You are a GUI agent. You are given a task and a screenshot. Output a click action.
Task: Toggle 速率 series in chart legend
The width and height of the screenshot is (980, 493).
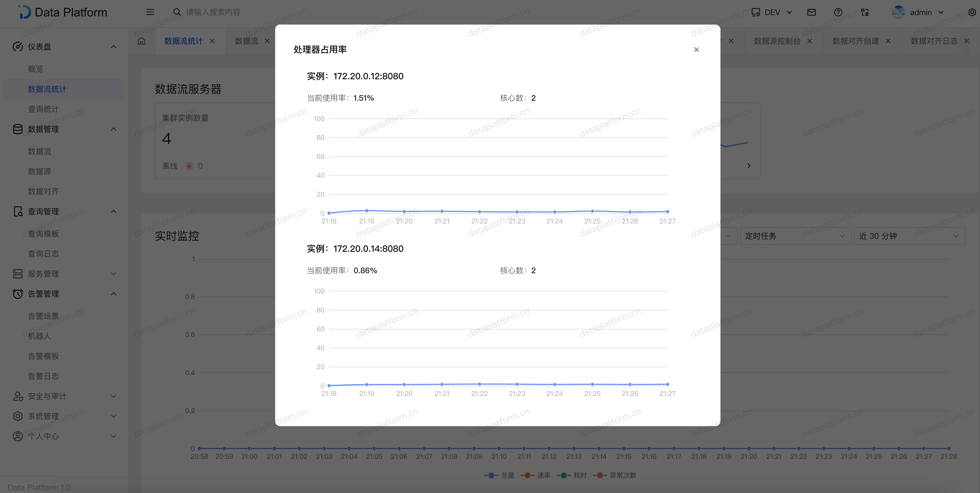click(x=536, y=475)
